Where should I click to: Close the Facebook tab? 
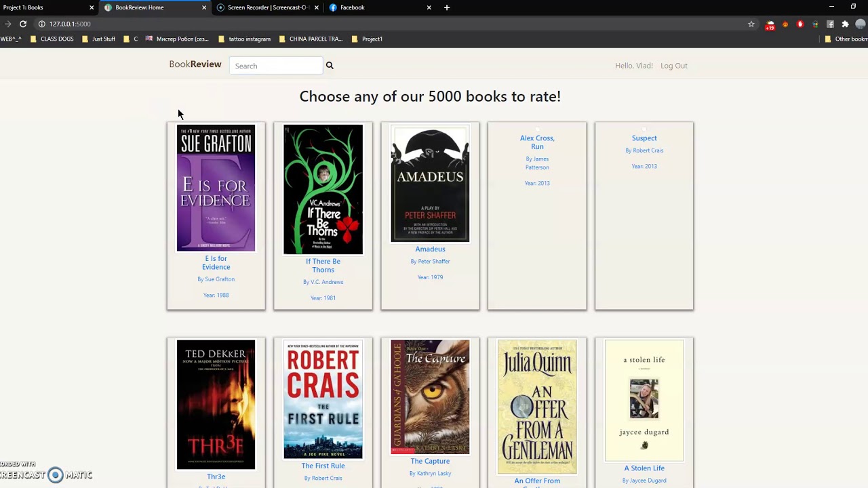[429, 7]
